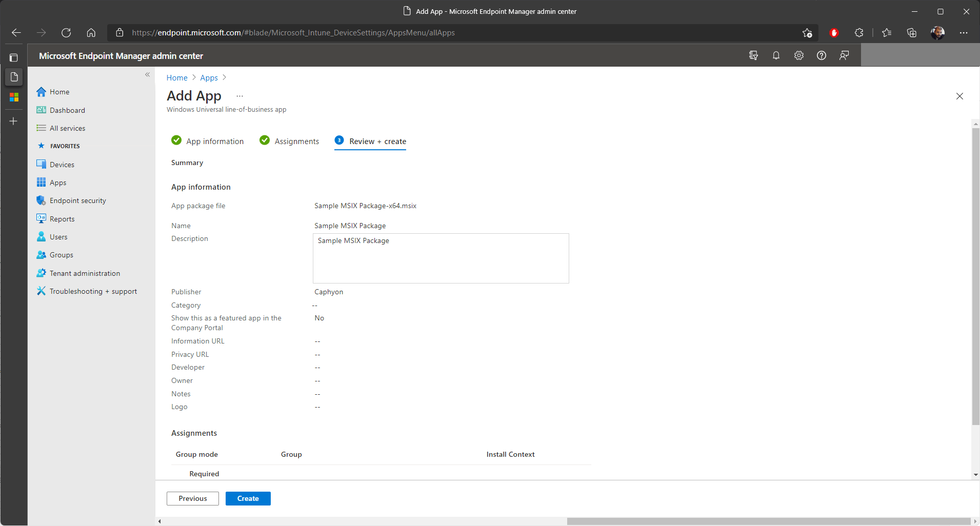Open notifications bell icon
The height and width of the screenshot is (526, 980).
coord(776,55)
